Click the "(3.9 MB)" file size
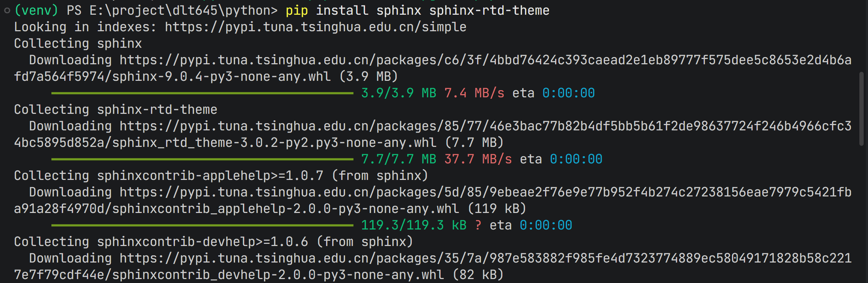This screenshot has width=868, height=283. 369,76
